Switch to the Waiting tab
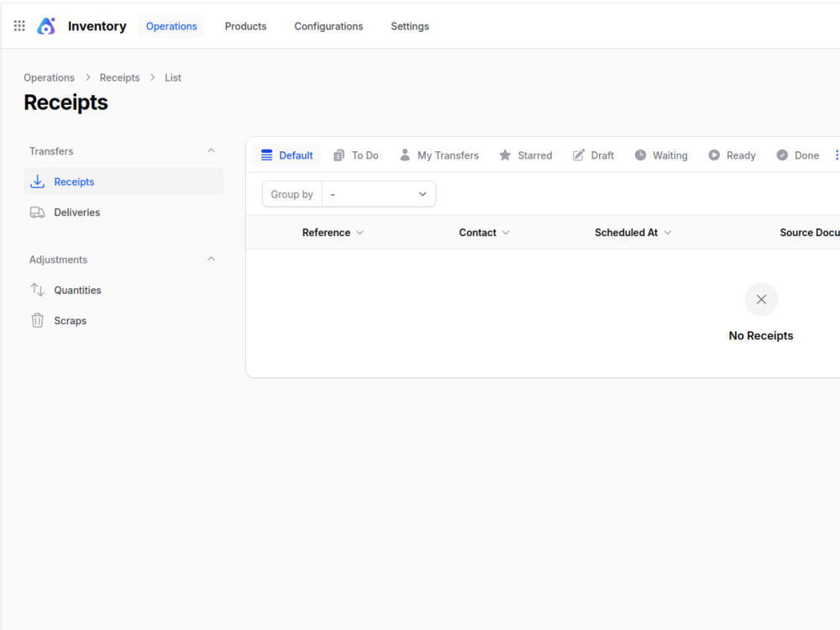Viewport: 840px width, 630px height. (x=661, y=155)
